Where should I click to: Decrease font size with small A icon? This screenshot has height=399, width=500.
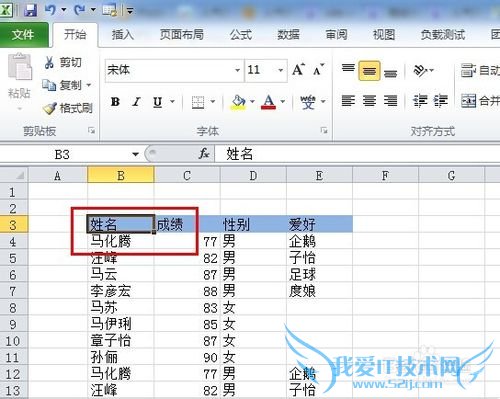pyautogui.click(x=318, y=70)
